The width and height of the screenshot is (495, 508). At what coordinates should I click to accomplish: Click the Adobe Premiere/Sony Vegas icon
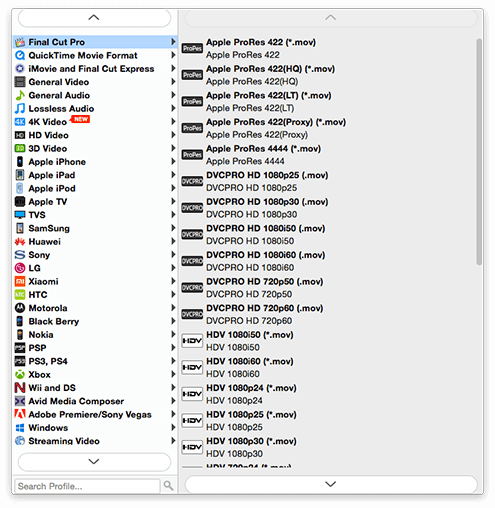pyautogui.click(x=20, y=414)
